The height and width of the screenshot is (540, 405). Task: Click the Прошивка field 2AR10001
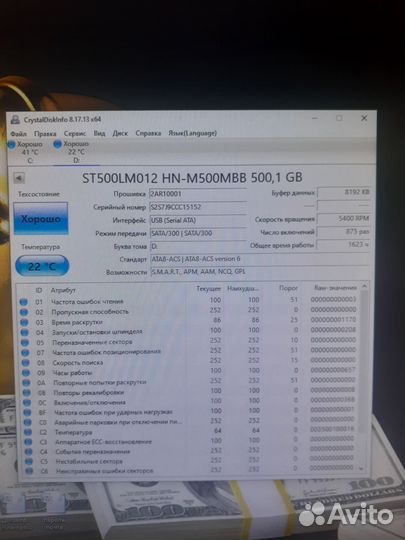(x=198, y=194)
